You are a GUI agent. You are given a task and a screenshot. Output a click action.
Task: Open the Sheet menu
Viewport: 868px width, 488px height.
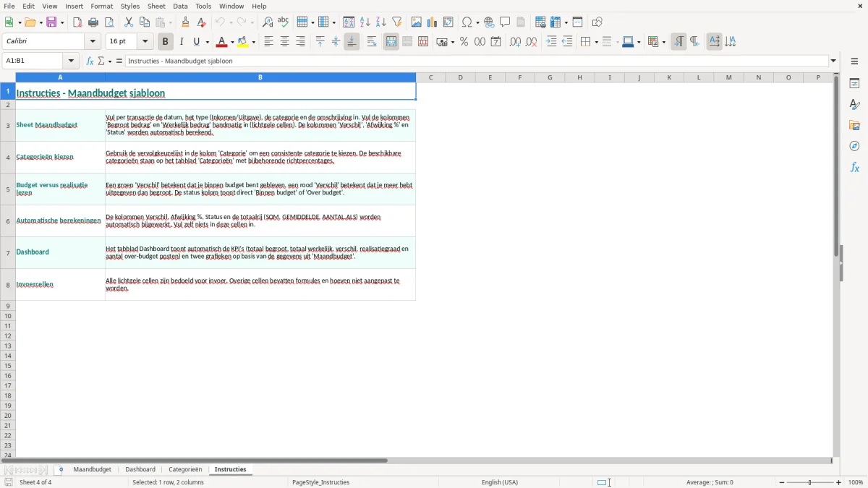(x=156, y=6)
